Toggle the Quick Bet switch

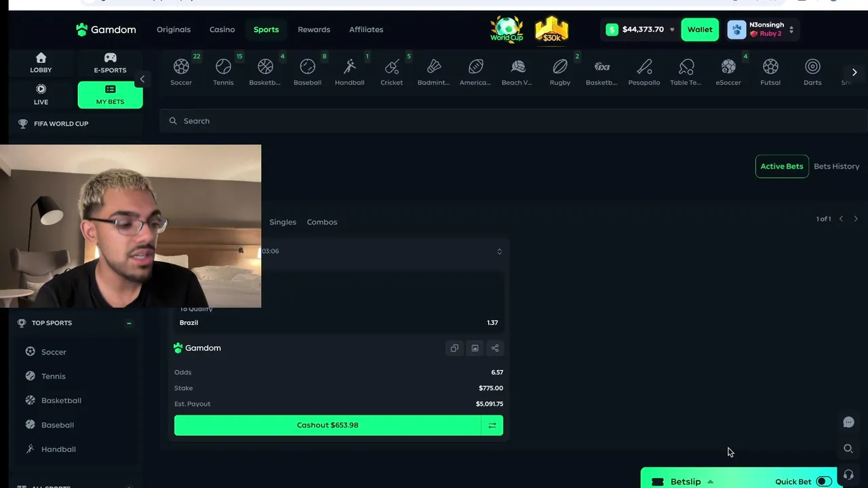coord(824,482)
